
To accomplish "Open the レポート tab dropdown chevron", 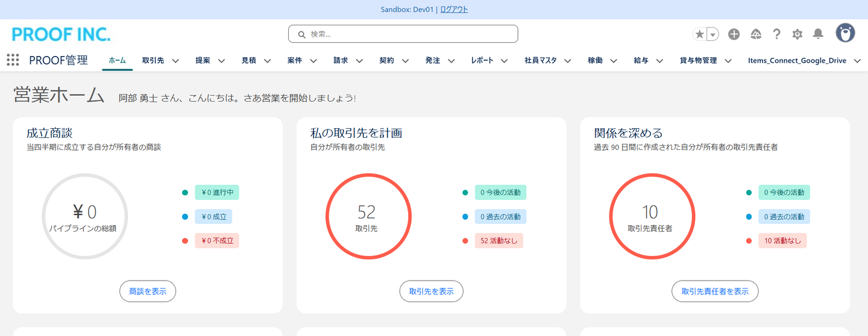I will coord(504,61).
